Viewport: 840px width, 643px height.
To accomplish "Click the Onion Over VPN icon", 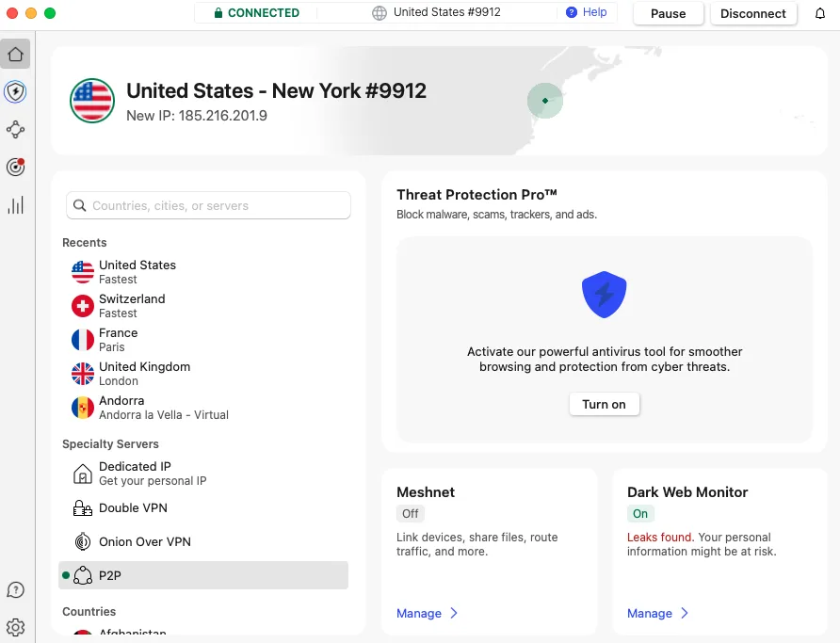I will click(x=83, y=542).
